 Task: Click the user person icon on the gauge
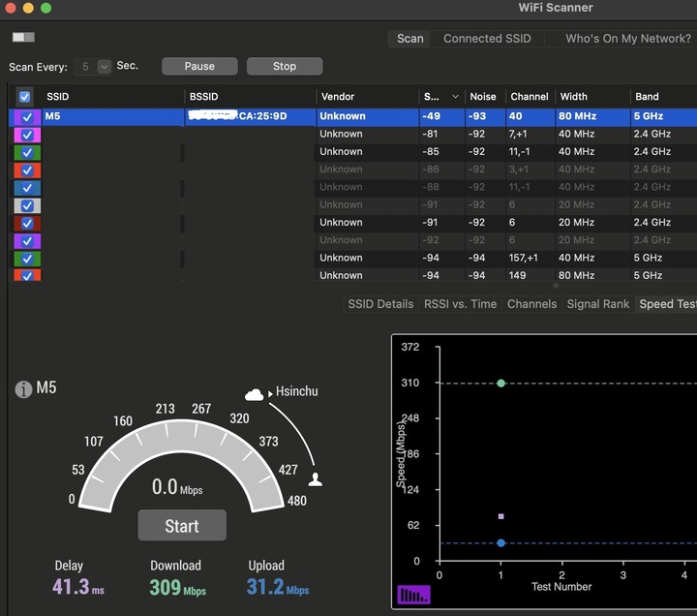(316, 479)
